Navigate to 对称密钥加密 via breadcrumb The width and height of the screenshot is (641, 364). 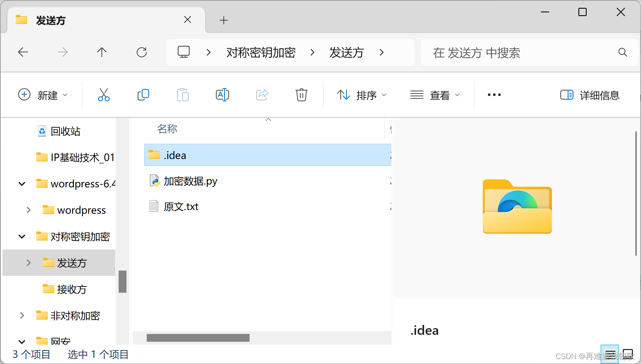(x=261, y=52)
